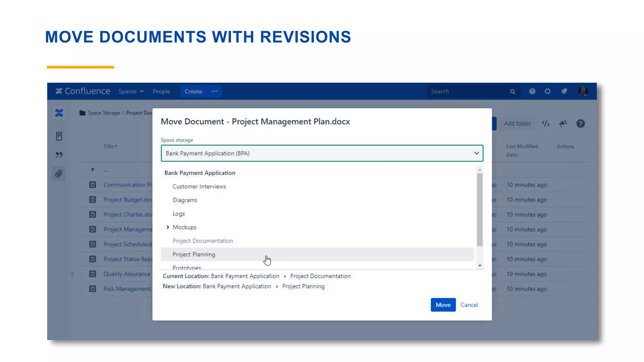644x362 pixels.
Task: Select the Project Planning folder
Action: pyautogui.click(x=194, y=254)
